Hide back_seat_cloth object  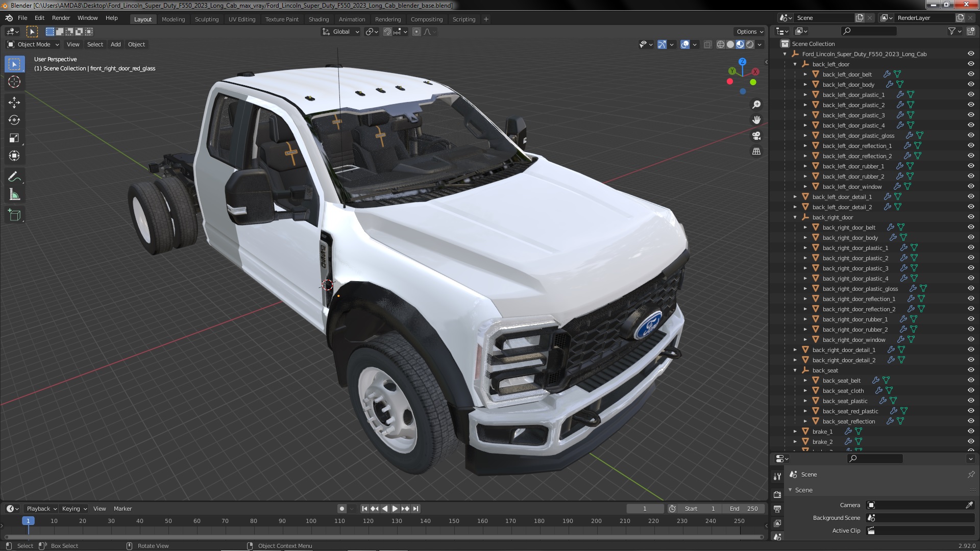970,391
